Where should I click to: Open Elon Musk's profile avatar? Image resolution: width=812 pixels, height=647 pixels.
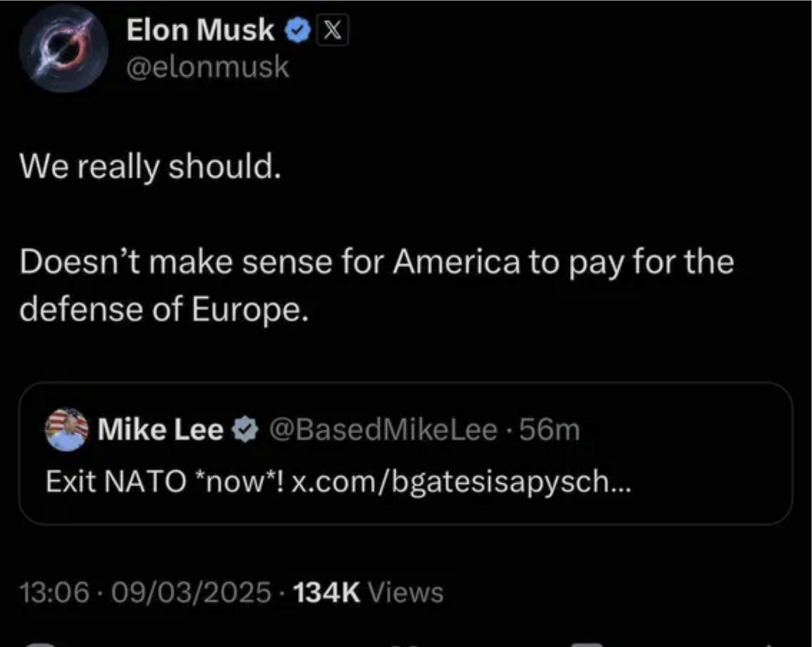tap(63, 49)
